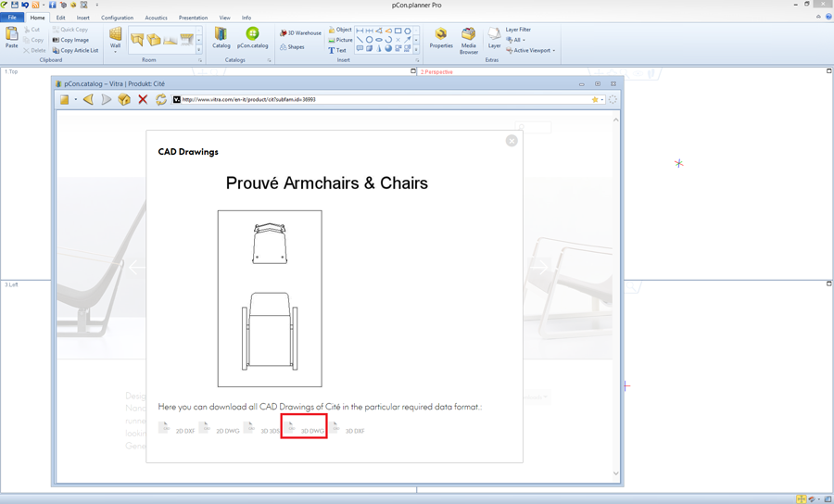Go to the catalog home page
This screenshot has height=504, width=834.
click(124, 99)
